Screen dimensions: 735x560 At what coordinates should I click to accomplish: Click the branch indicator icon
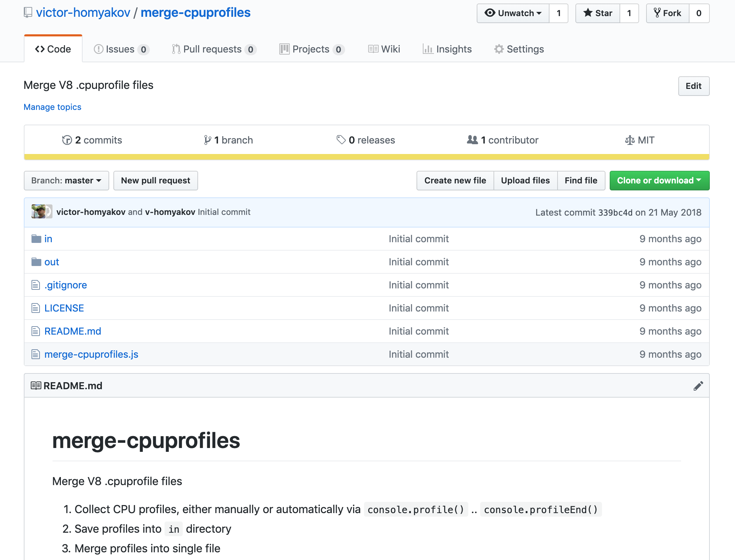[208, 140]
